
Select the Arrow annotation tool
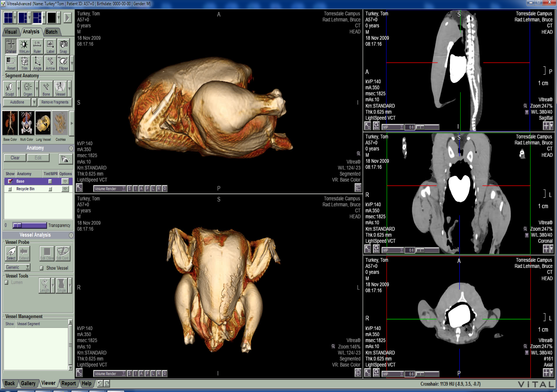pos(50,63)
